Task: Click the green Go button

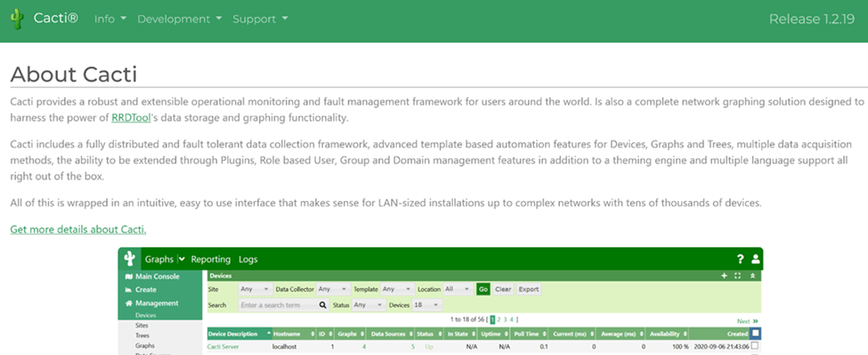Action: coord(483,289)
